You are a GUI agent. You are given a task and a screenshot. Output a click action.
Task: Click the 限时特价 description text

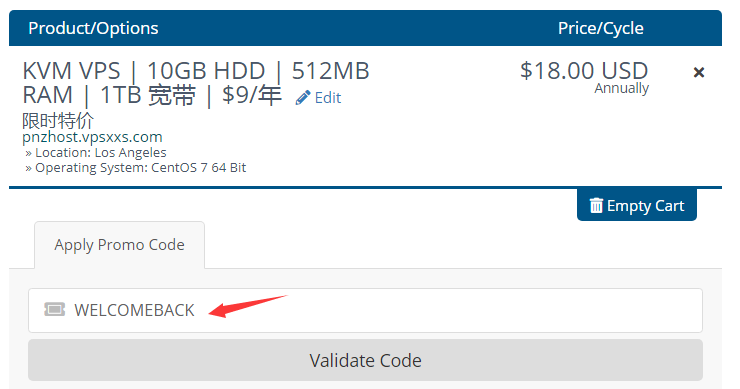[58, 120]
